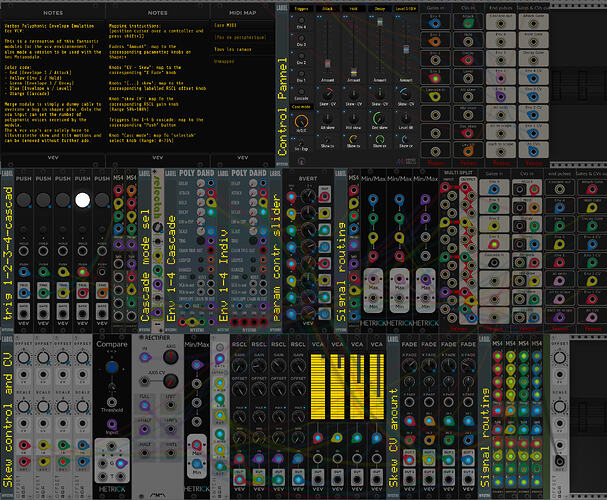The width and height of the screenshot is (607, 500).
Task: Click the Cascade trigger button in Control Panel
Action: tap(301, 91)
